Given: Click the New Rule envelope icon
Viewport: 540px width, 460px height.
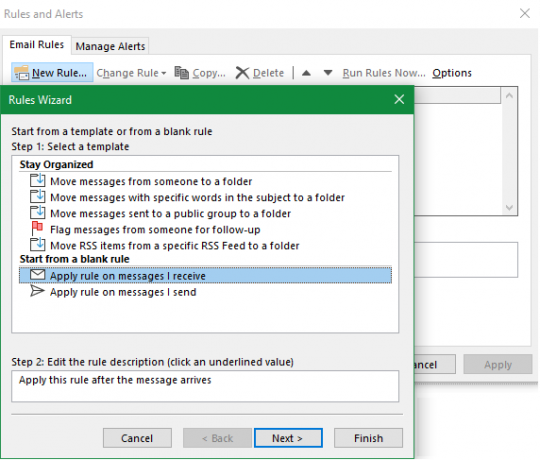Looking at the screenshot, I should click(x=21, y=73).
